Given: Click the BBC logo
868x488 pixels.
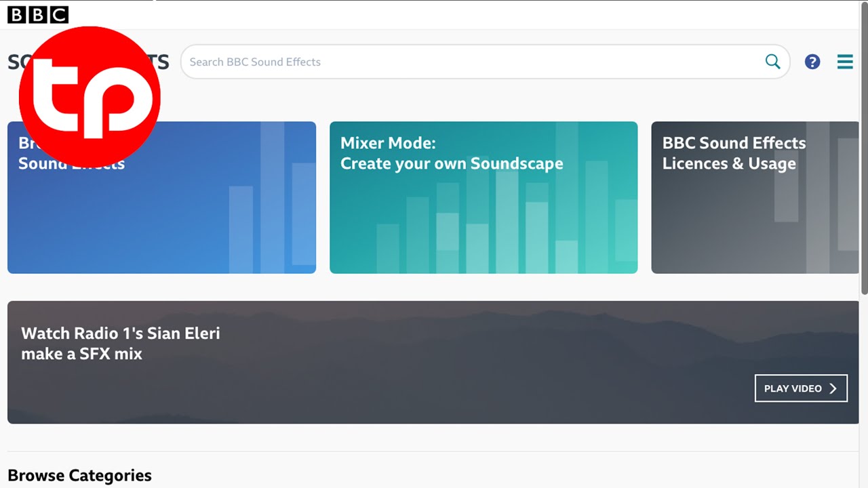Looking at the screenshot, I should point(38,15).
